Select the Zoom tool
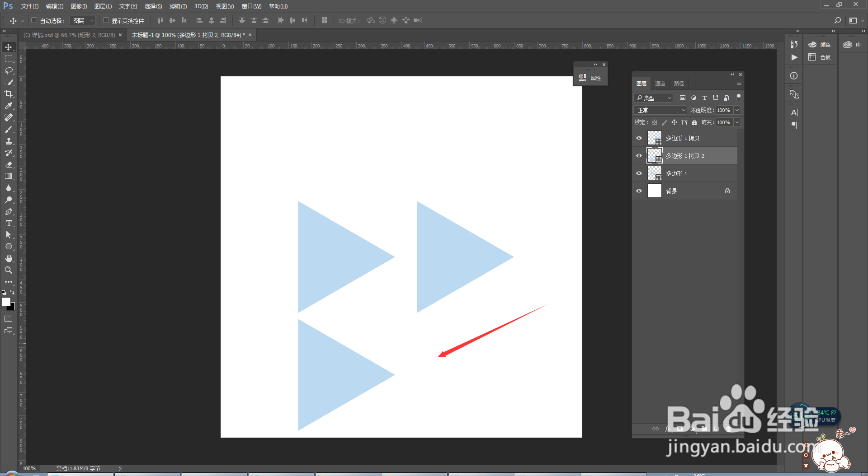 [x=9, y=270]
